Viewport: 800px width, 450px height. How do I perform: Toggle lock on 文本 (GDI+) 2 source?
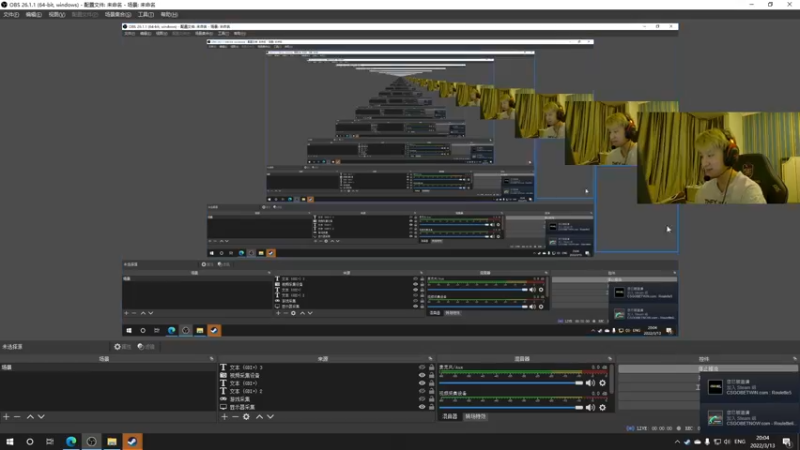432,391
